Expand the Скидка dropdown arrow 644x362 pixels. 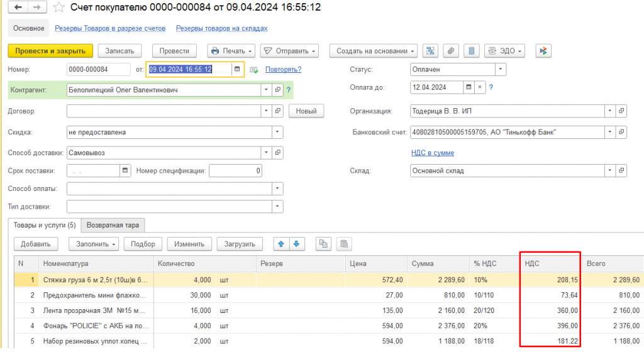(x=277, y=132)
